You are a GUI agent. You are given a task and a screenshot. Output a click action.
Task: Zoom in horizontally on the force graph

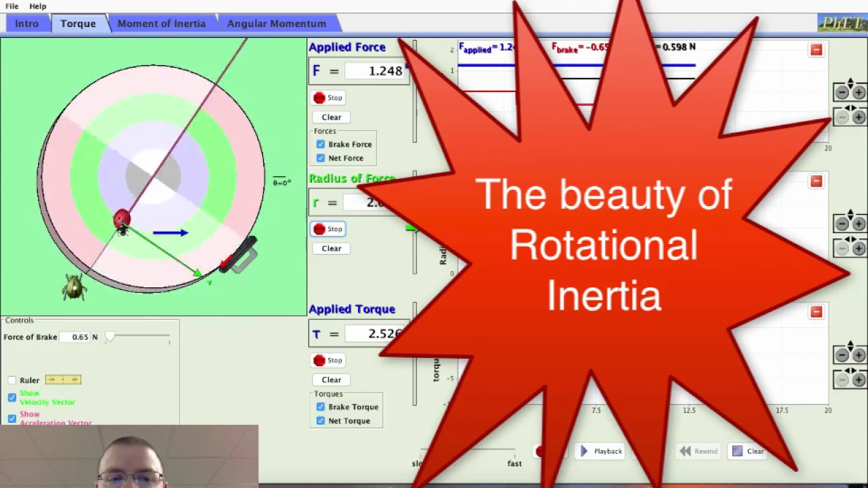(859, 118)
